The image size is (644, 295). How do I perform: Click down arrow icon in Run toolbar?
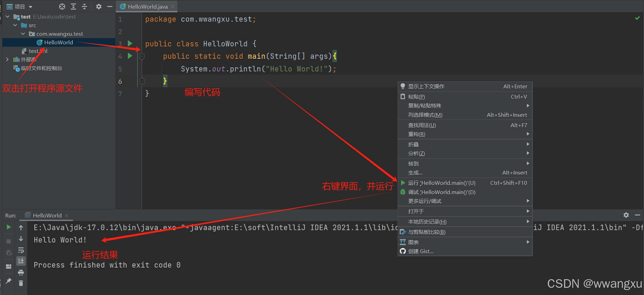coord(21,239)
